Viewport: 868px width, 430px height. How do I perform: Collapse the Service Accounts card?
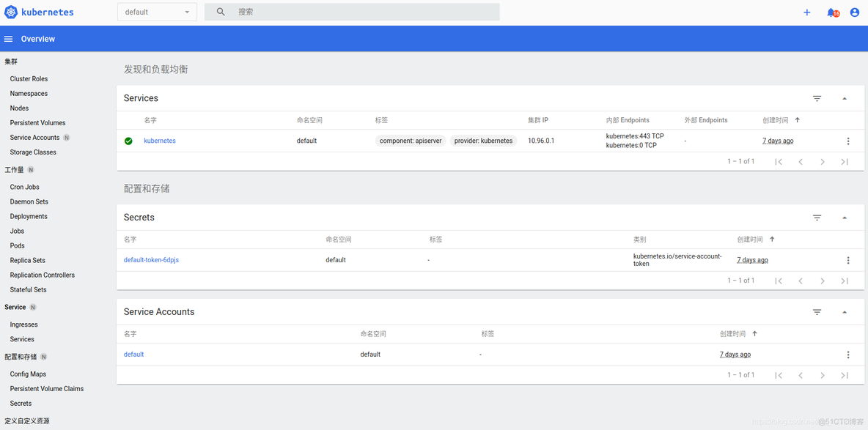coord(845,312)
